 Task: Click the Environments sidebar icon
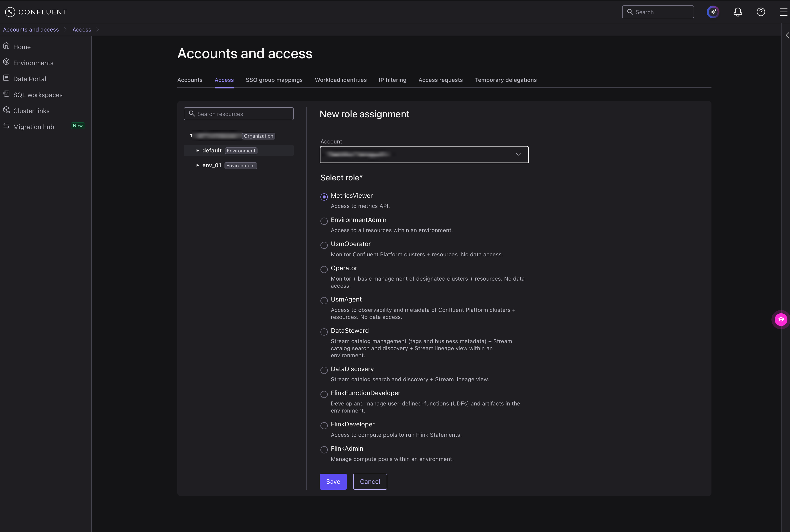(x=6, y=62)
